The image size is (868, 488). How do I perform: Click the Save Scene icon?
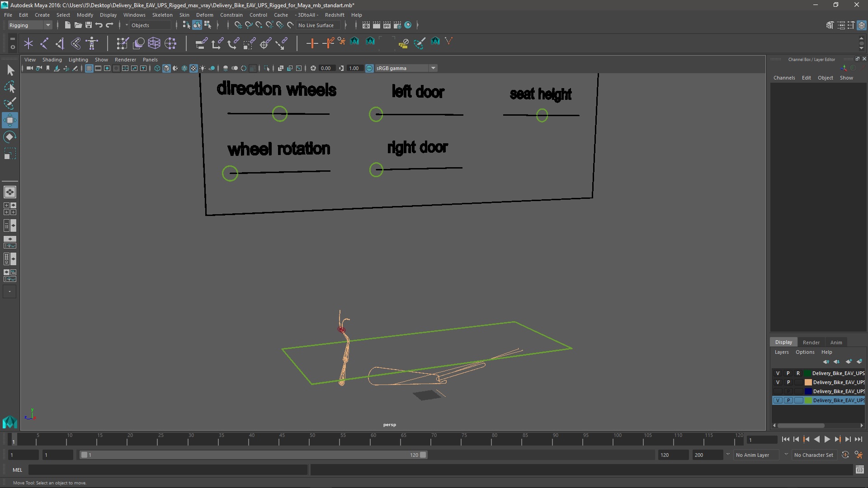pyautogui.click(x=89, y=25)
